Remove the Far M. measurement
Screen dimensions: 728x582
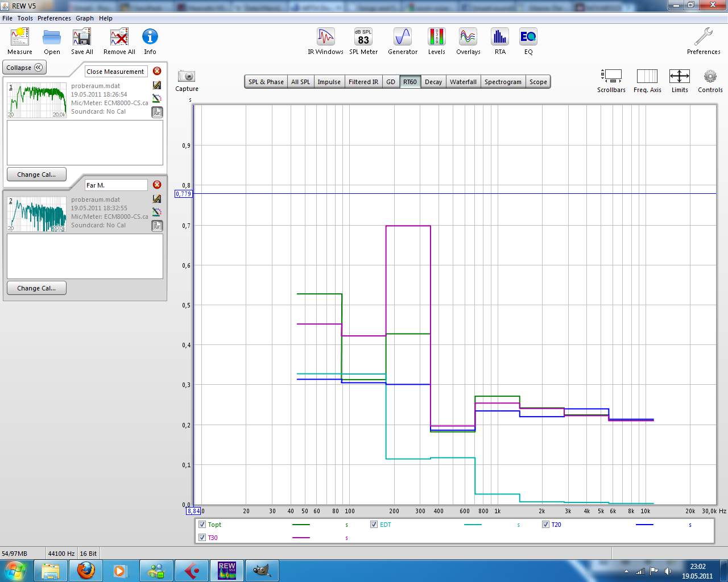(157, 185)
